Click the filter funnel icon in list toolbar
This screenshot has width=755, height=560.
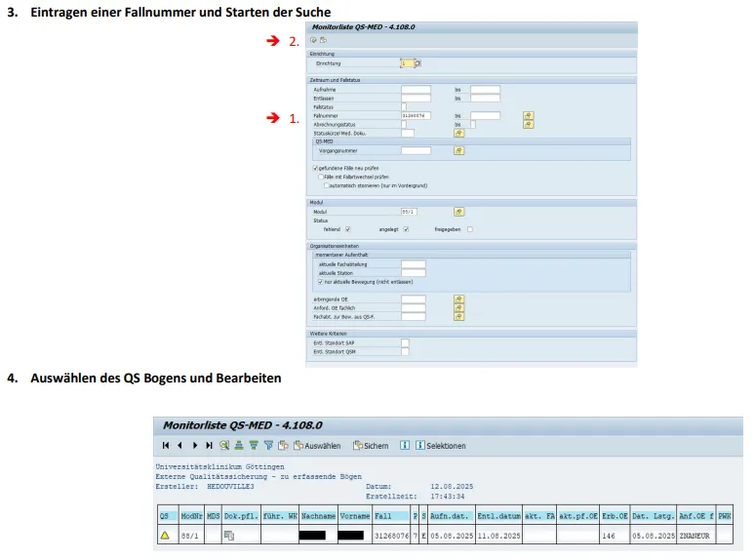pos(268,445)
